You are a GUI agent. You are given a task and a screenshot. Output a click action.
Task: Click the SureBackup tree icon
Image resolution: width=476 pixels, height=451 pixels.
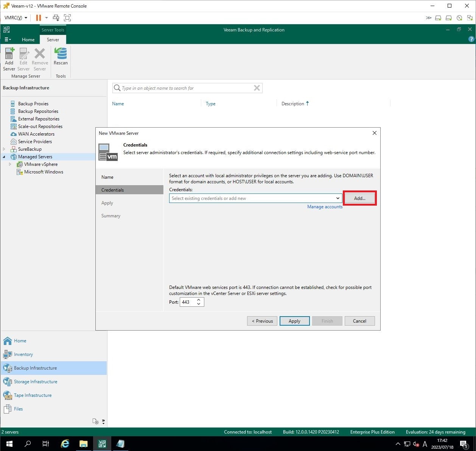(x=14, y=149)
